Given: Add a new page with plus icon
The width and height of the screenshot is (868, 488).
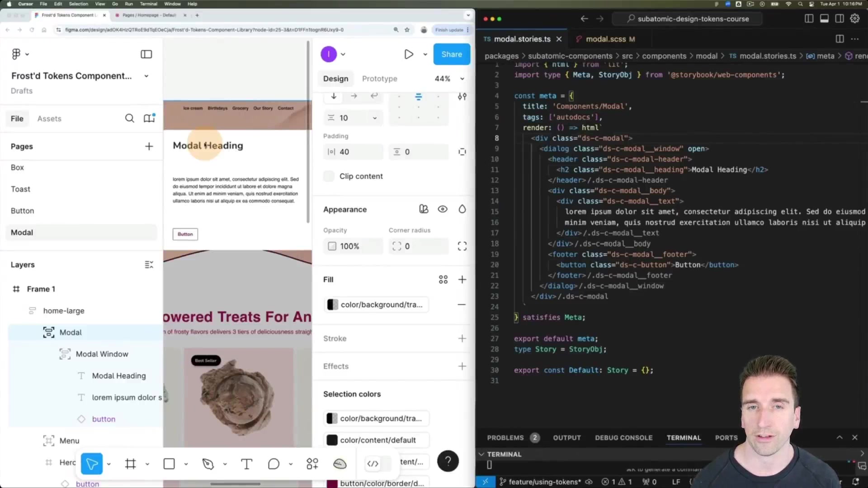Looking at the screenshot, I should pos(149,146).
